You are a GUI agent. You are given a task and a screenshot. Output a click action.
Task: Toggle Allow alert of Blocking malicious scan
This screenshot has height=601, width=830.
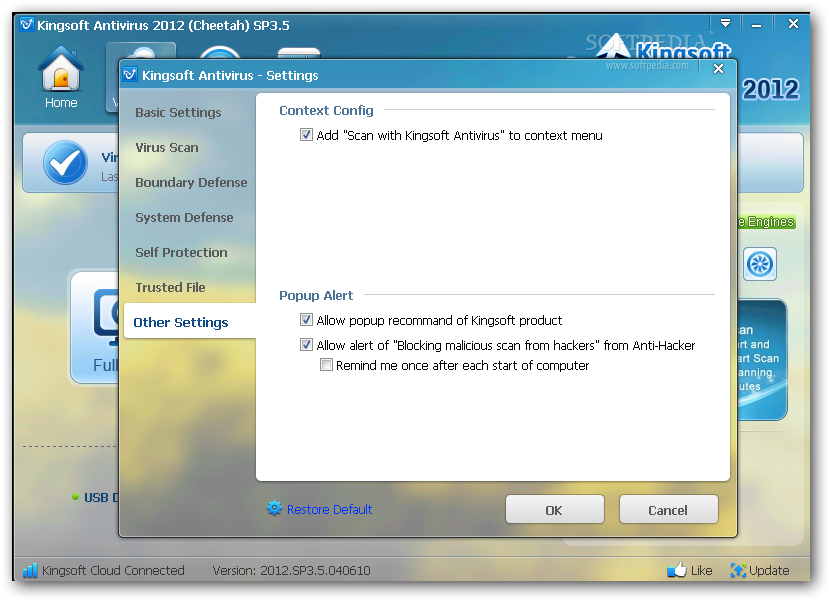tap(306, 345)
